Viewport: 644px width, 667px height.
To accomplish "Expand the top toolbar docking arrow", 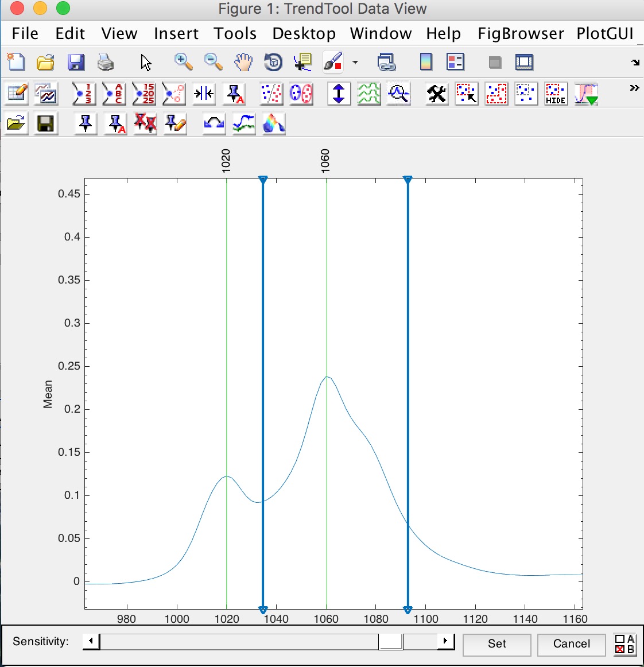I will 635,63.
